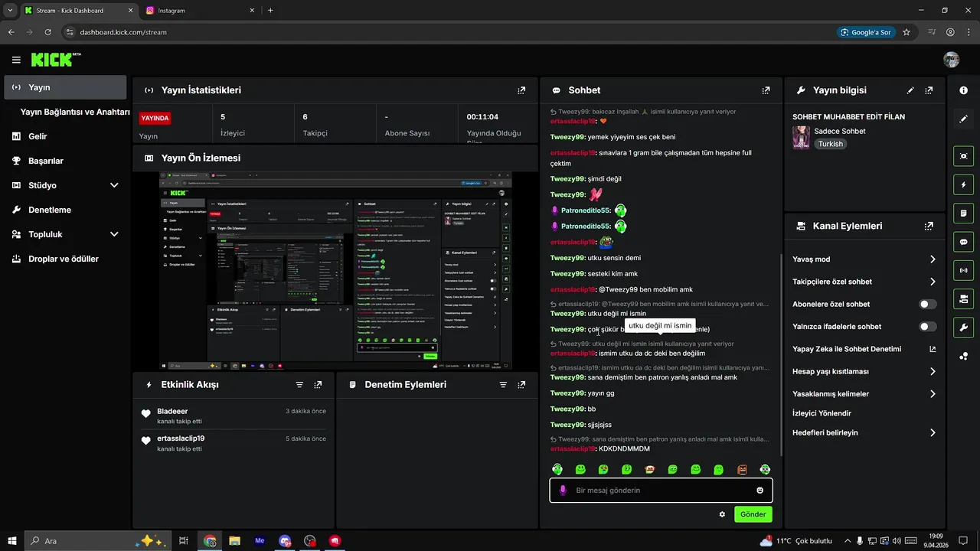
Task: Pop out the Kanal Eylemleri panel
Action: tap(929, 227)
